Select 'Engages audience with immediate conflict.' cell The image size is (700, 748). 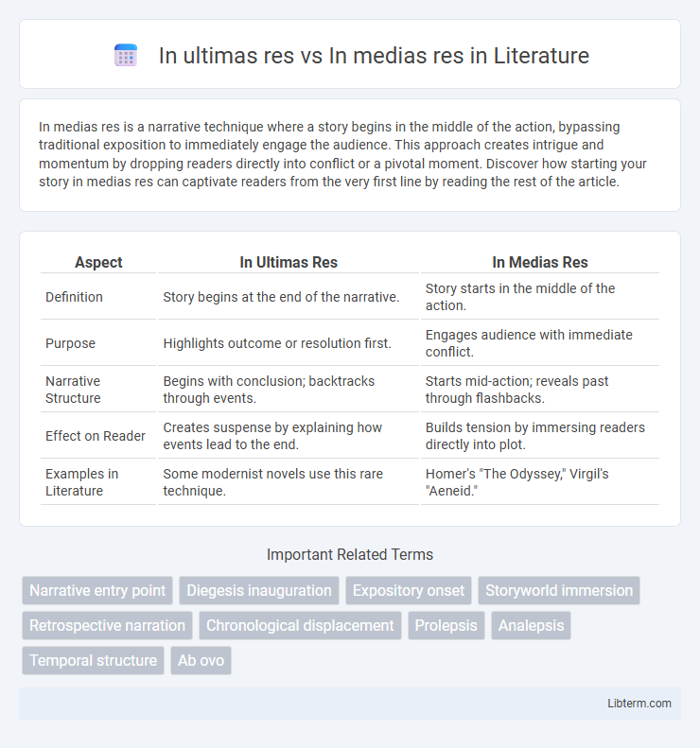coord(540,343)
